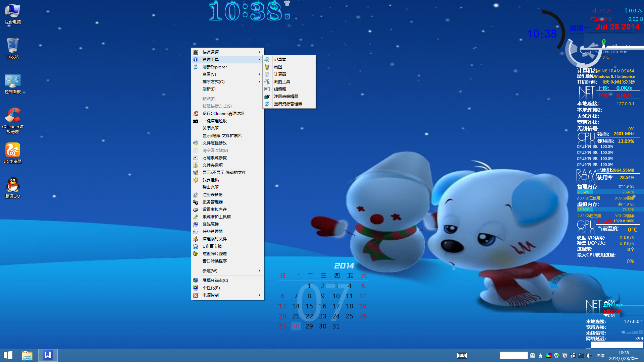Viewport: 644px width, 362px height.
Task: Select 我要挂机 menu entry
Action: [x=227, y=180]
